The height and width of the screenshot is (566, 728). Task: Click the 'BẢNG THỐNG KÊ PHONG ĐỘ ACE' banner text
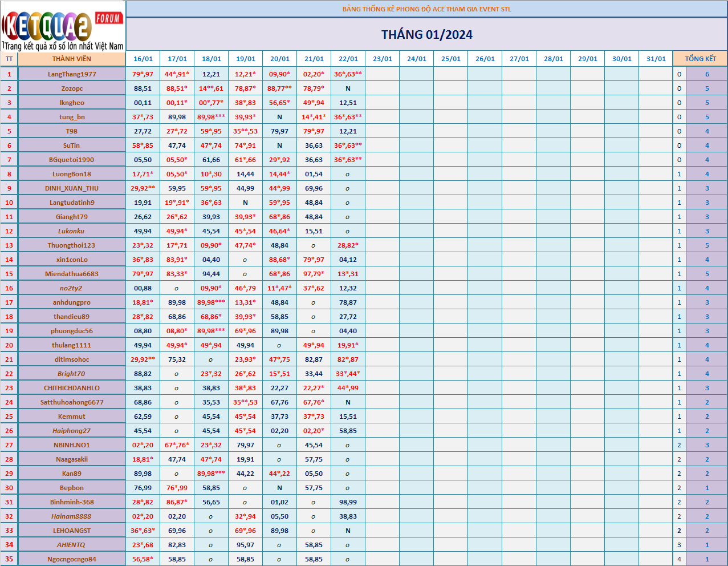tap(427, 9)
